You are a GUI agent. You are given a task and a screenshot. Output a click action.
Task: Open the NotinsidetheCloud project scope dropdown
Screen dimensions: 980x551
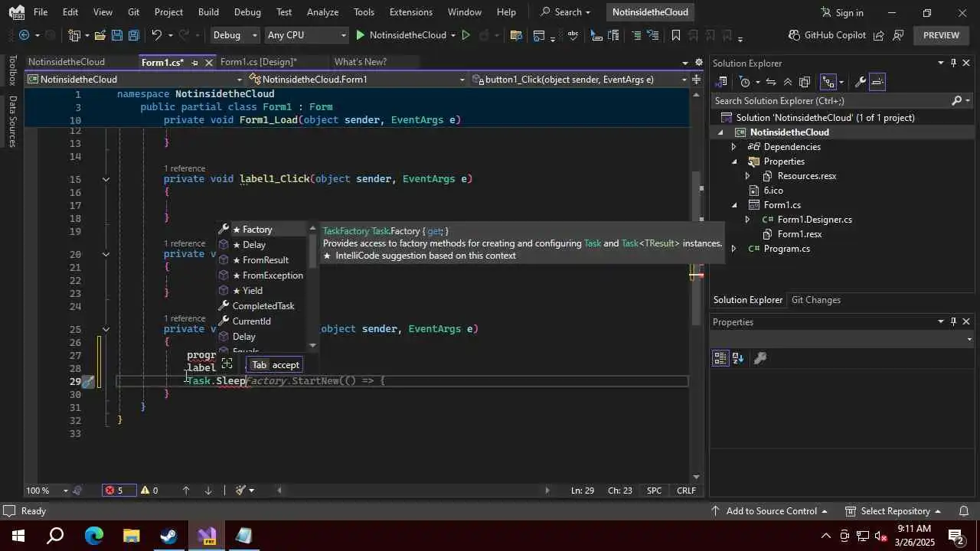pyautogui.click(x=135, y=80)
